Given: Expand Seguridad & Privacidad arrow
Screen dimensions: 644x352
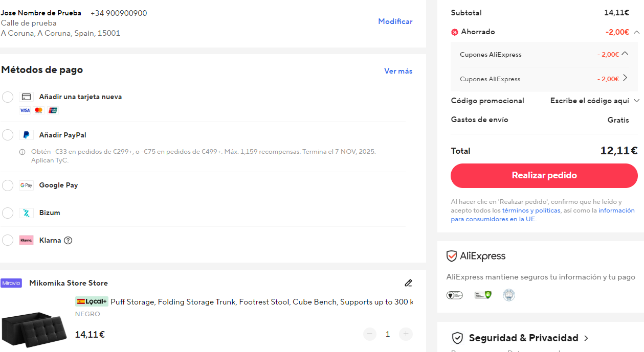Looking at the screenshot, I should pyautogui.click(x=586, y=338).
